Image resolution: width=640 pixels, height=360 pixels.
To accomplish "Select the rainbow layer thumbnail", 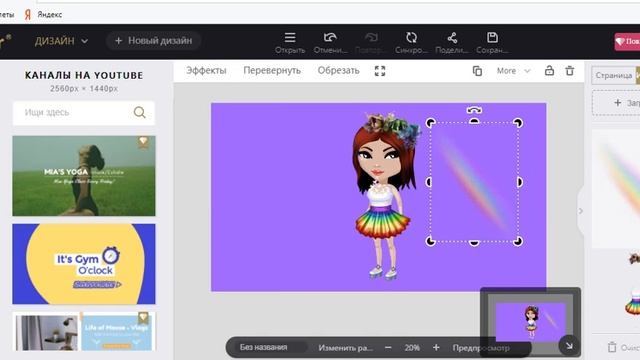I will pyautogui.click(x=616, y=188).
